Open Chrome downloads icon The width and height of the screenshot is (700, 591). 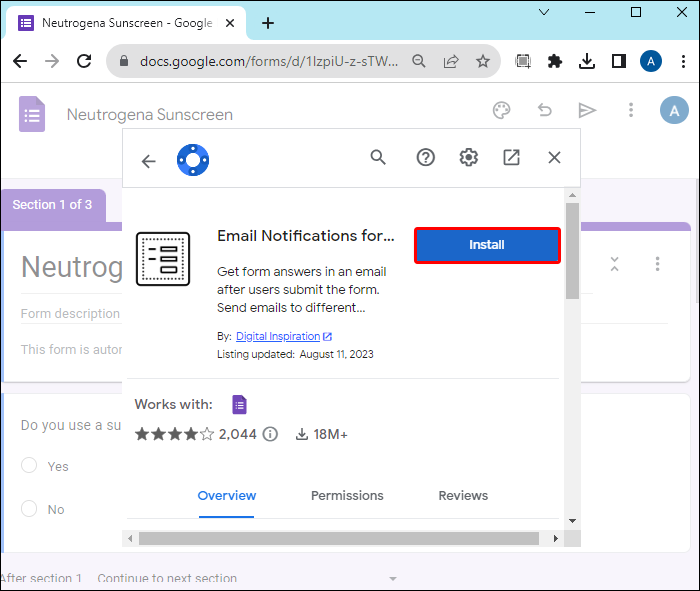pos(587,61)
